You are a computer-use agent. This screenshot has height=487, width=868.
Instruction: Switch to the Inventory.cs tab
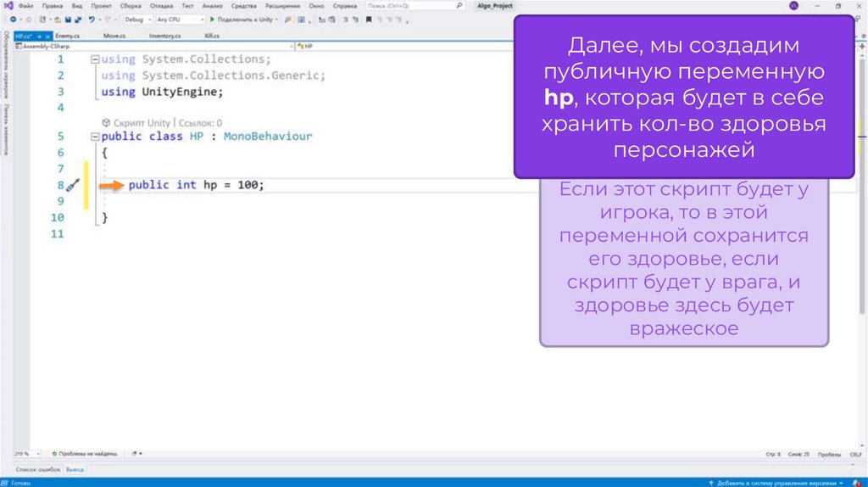pyautogui.click(x=164, y=36)
